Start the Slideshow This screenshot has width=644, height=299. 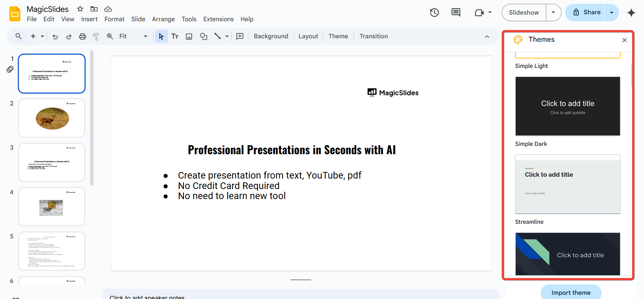[x=524, y=13]
